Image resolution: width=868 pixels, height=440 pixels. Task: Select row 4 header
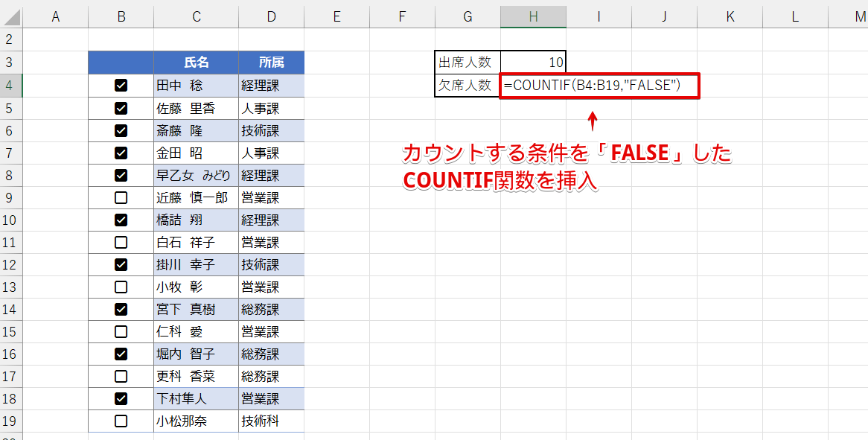[x=11, y=85]
